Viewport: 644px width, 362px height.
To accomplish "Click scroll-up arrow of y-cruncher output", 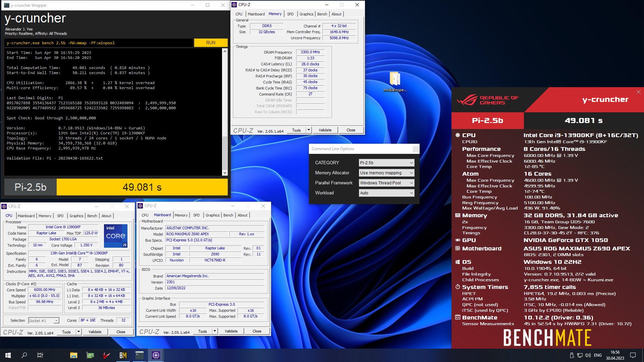I will [225, 51].
